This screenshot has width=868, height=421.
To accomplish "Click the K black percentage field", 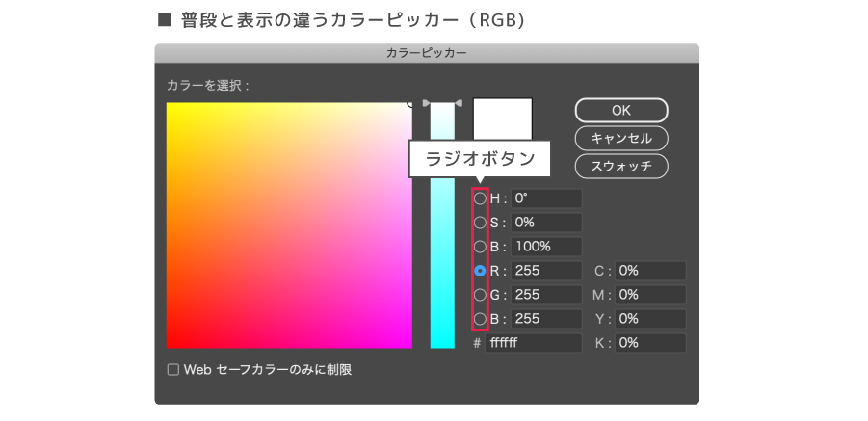I will (x=650, y=343).
